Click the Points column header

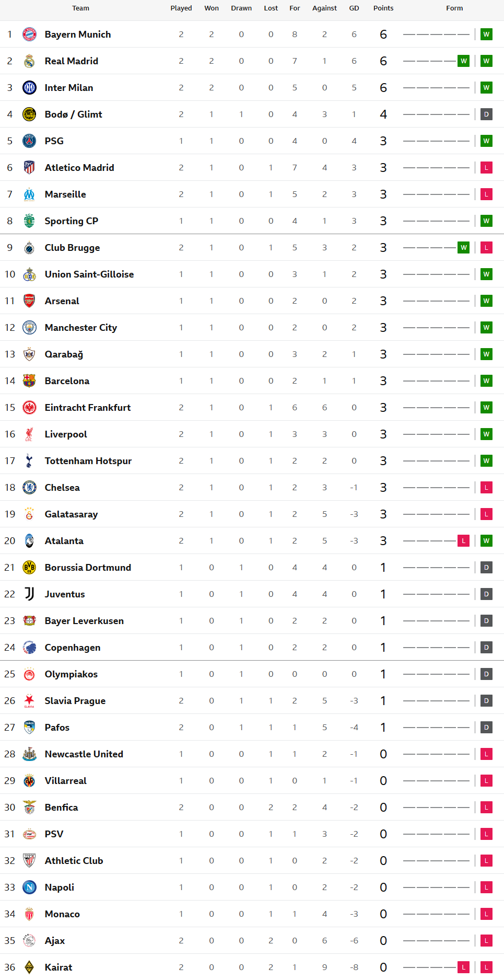[383, 8]
